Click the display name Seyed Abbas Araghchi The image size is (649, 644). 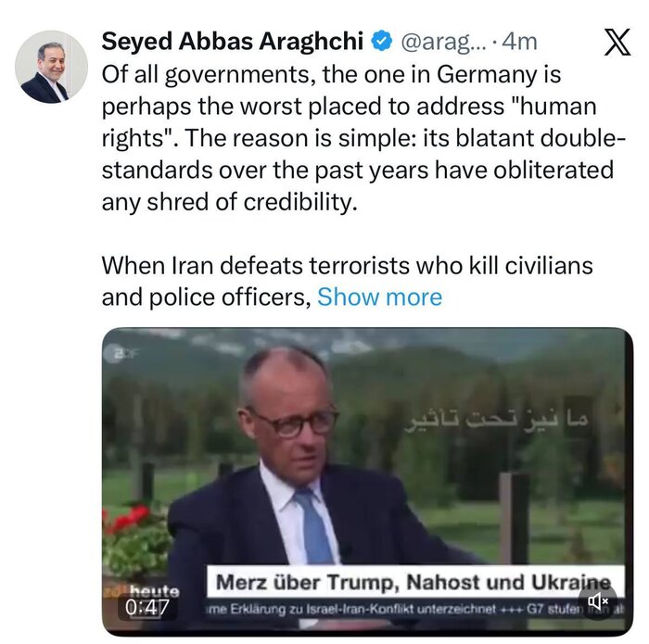(x=234, y=42)
